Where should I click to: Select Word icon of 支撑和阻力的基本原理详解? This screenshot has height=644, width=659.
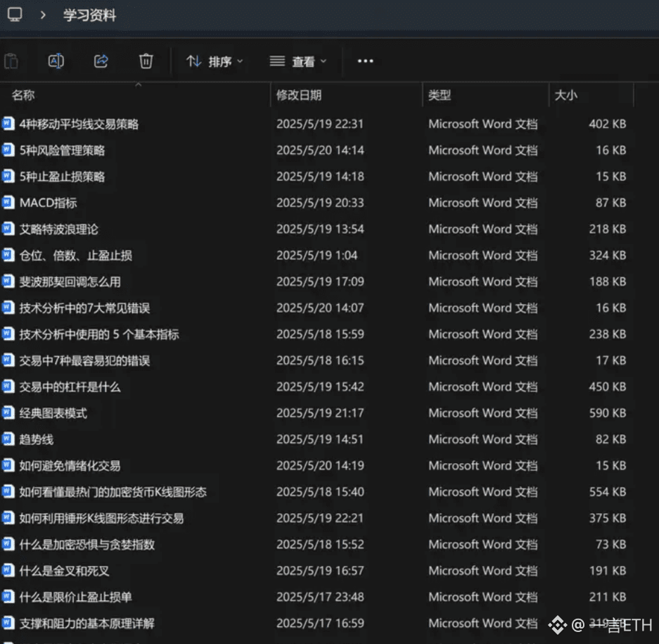(8, 624)
